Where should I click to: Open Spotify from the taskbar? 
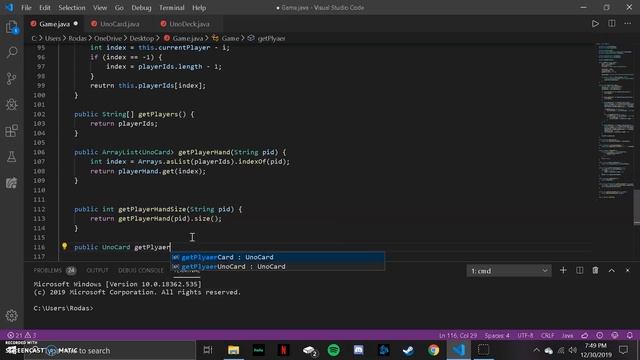pos(333,350)
